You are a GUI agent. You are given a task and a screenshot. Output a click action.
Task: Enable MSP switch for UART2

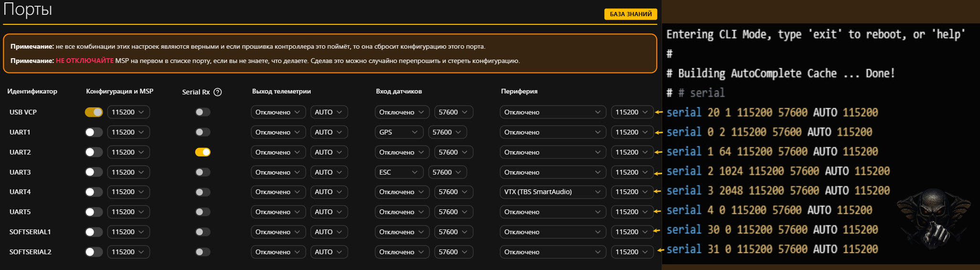pos(94,152)
